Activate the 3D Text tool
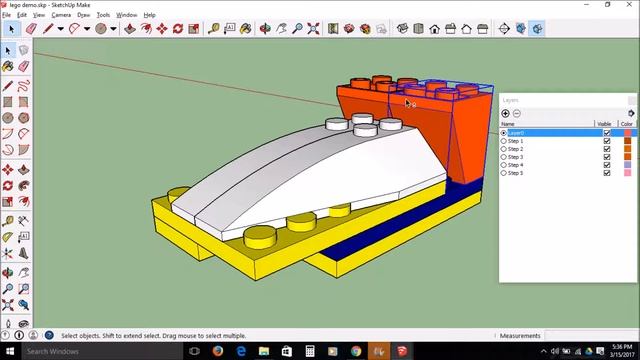The width and height of the screenshot is (640, 360). tap(24, 253)
